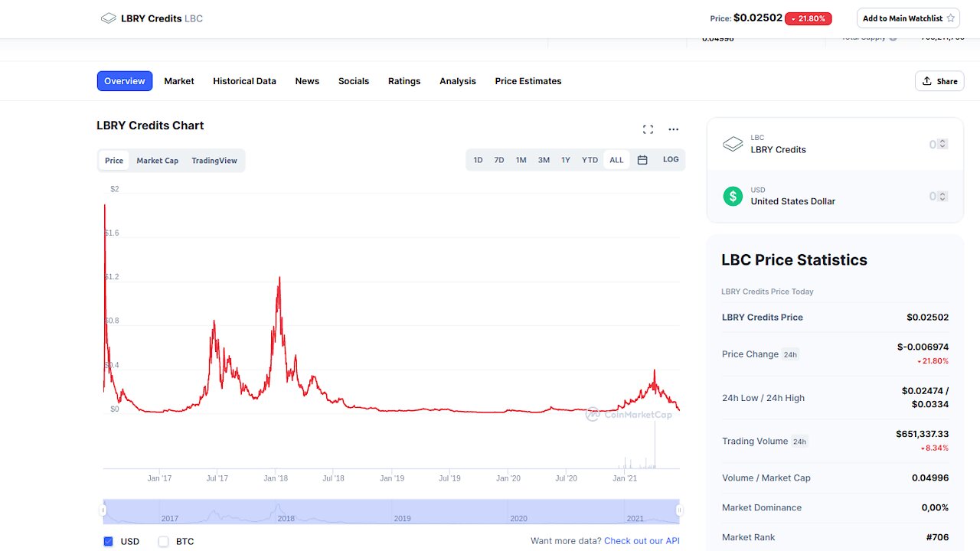The height and width of the screenshot is (551, 980).
Task: Click 2019 in the range navigator timeline
Action: [x=402, y=518]
